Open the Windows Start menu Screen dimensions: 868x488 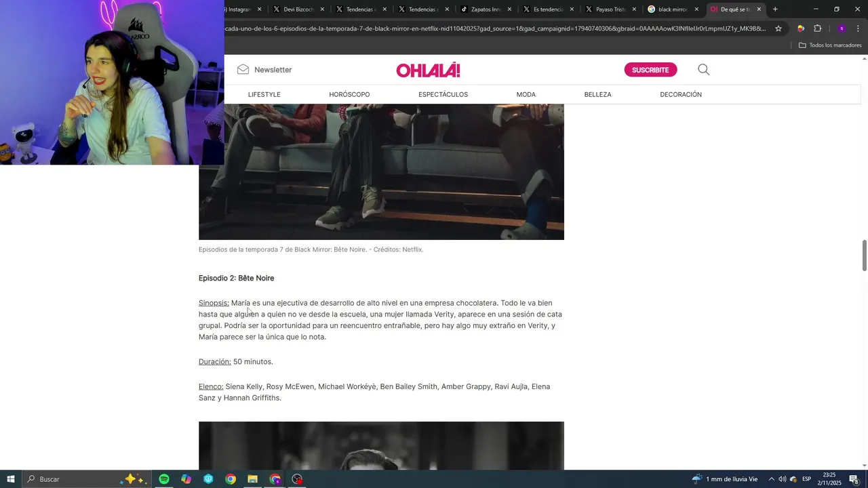point(11,479)
